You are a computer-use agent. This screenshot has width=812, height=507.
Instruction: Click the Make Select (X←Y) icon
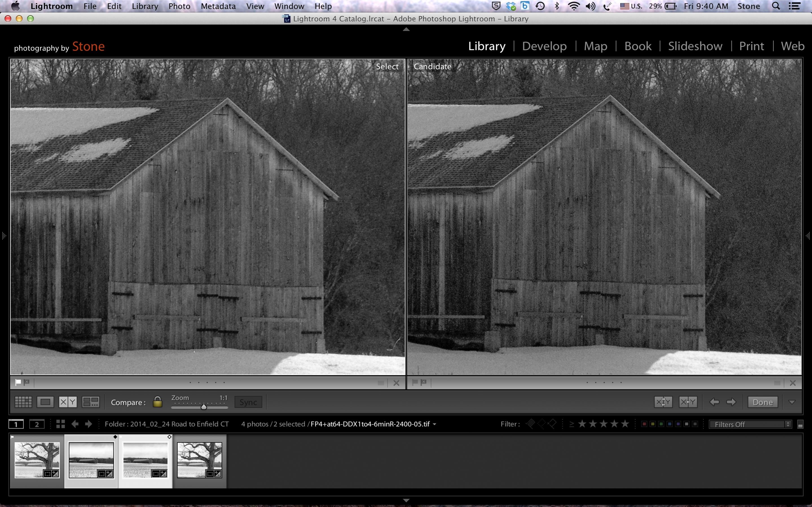[x=688, y=402]
